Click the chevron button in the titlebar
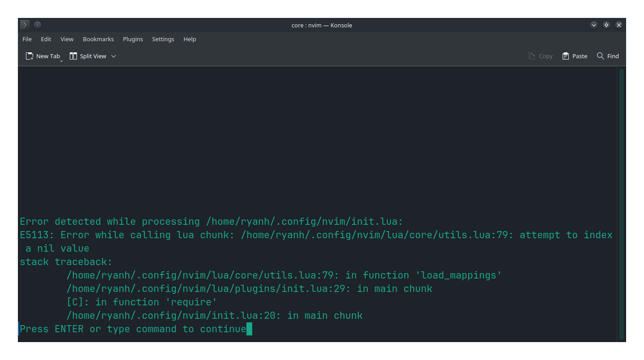This screenshot has height=360, width=644. point(594,25)
